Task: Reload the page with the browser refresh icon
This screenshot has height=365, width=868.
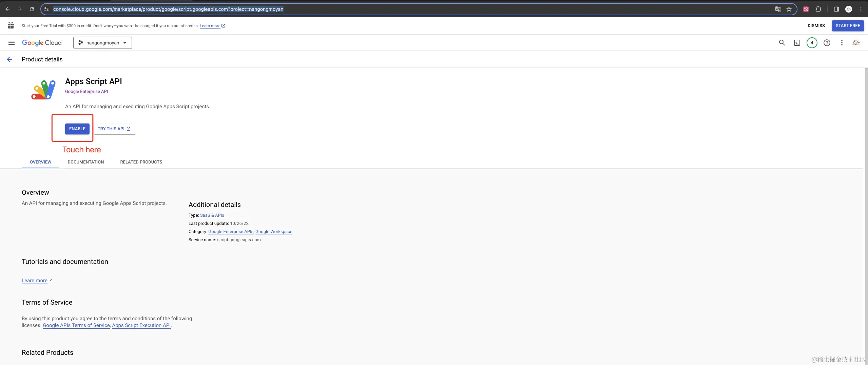Action: (x=32, y=9)
